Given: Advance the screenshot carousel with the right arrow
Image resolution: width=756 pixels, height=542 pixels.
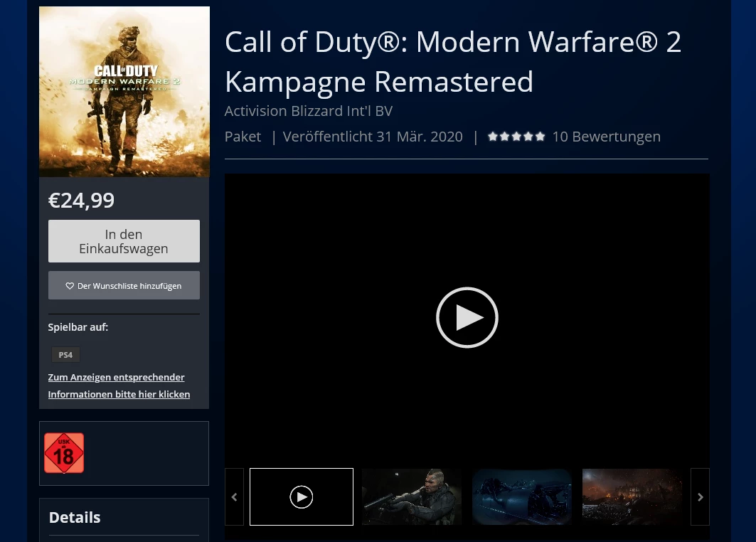Looking at the screenshot, I should click(700, 496).
